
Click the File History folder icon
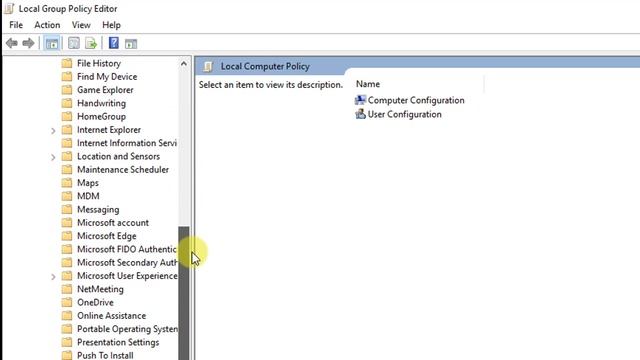coord(67,63)
